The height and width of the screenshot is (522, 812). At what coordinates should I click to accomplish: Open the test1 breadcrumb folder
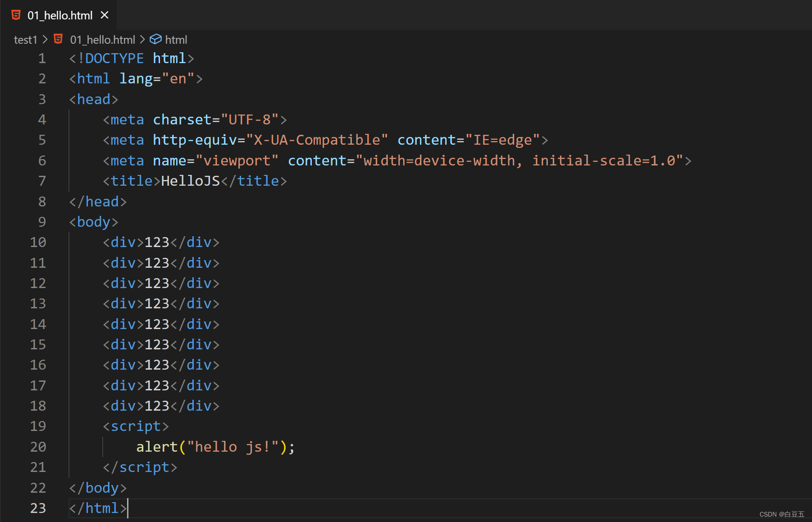(25, 40)
